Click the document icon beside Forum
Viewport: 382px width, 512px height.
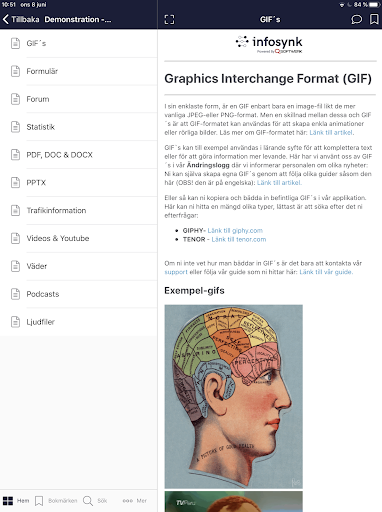point(15,99)
